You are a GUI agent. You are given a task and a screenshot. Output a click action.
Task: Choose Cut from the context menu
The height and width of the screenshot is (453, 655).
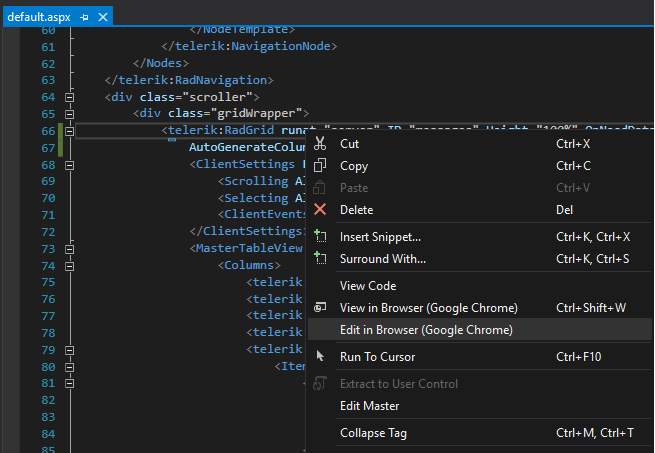(480, 143)
